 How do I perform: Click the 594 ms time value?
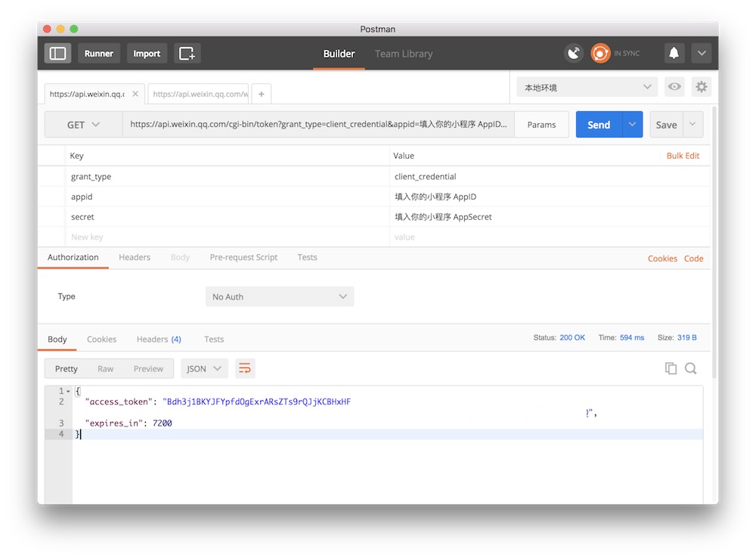point(632,337)
